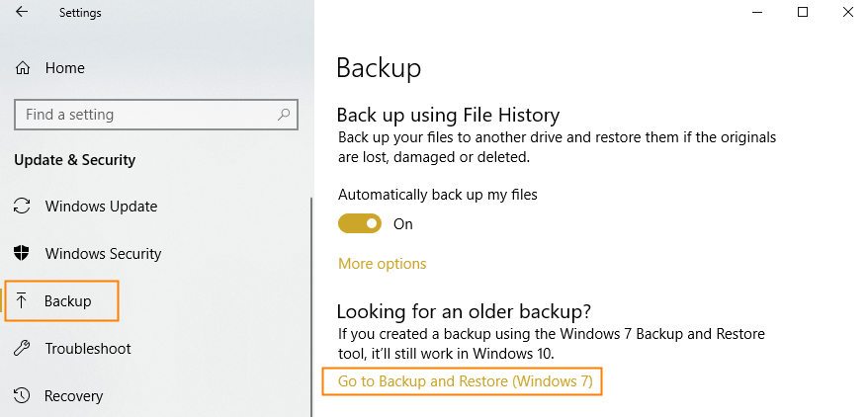Select the Recovery text label

(73, 396)
